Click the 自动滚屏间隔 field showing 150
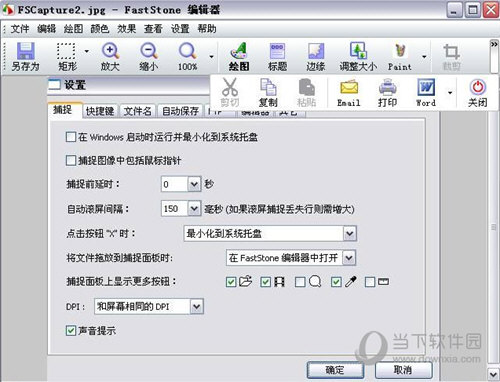Viewport: 500px width, 382px height. 174,209
